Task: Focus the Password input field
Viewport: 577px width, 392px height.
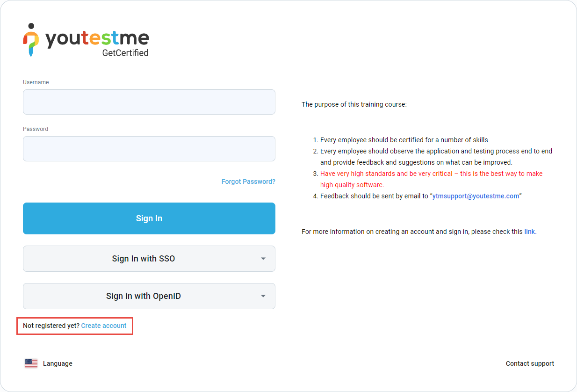Action: tap(149, 149)
